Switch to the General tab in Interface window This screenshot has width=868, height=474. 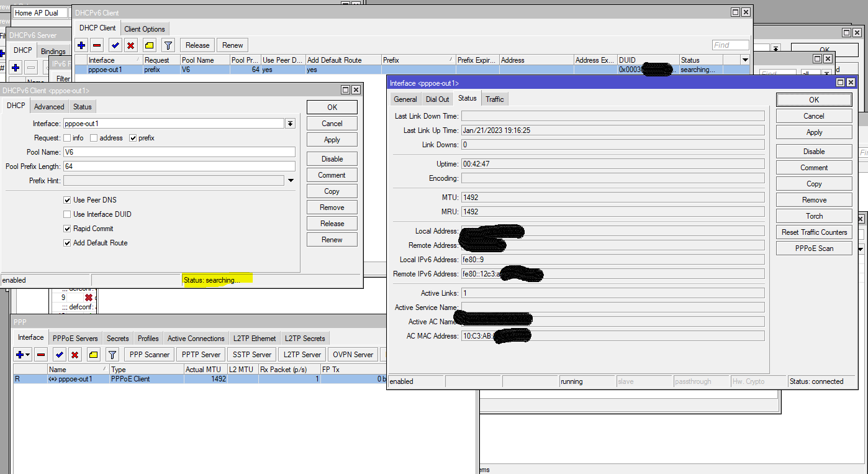[x=405, y=99]
